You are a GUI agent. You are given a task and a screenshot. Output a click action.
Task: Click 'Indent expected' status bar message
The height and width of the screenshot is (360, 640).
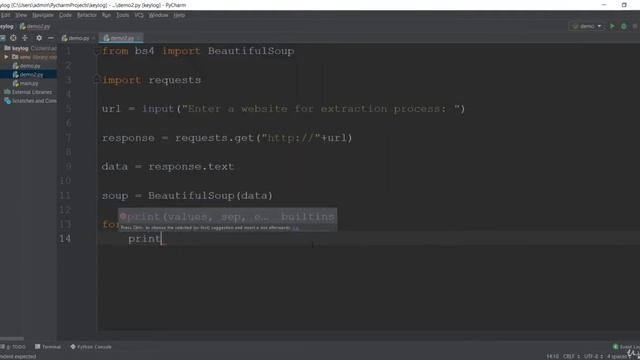[x=19, y=356]
